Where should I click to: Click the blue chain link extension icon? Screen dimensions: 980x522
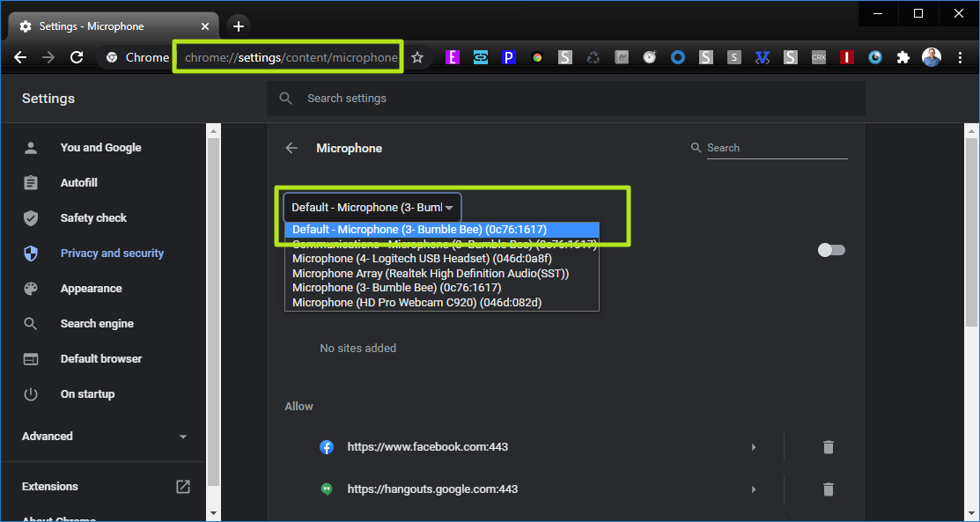[480, 57]
